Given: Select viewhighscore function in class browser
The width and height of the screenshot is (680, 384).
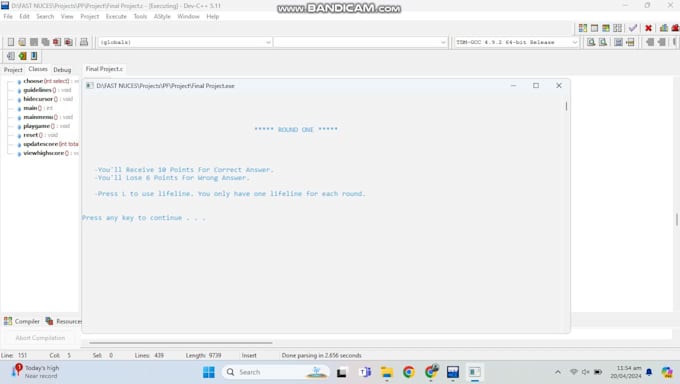Looking at the screenshot, I should click(x=48, y=153).
